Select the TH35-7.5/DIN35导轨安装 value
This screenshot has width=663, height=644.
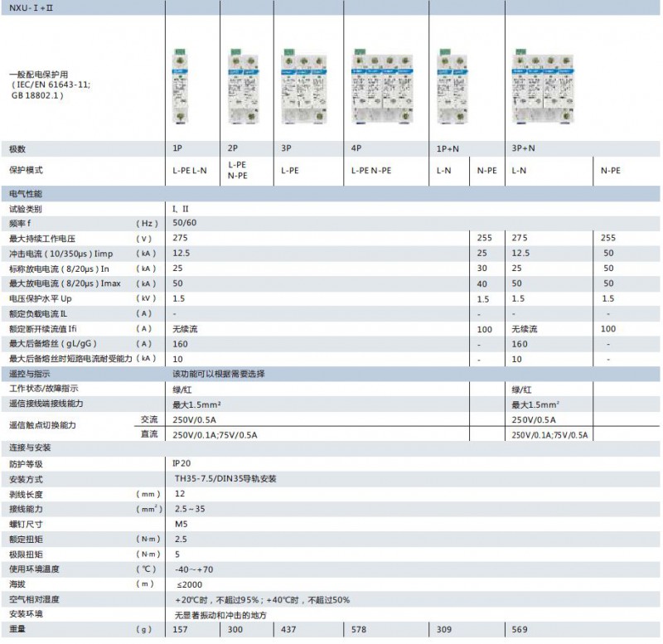[225, 479]
